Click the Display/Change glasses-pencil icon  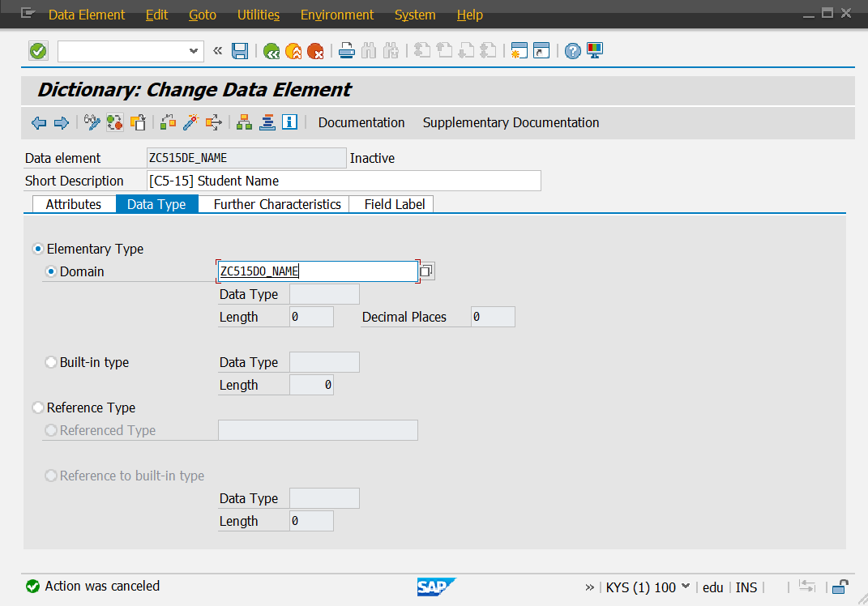tap(92, 123)
